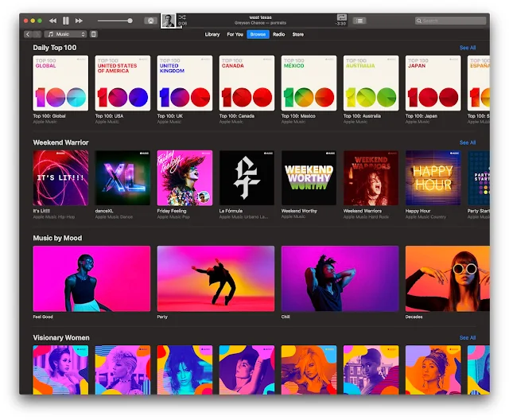Go back with the left chevron
This screenshot has width=509, height=420.
tap(28, 34)
